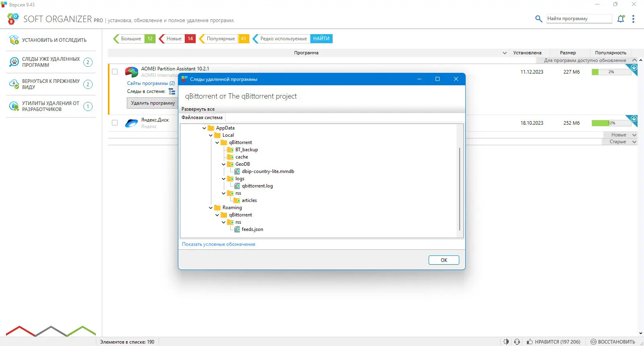Open the three-dots main menu
Screen dimensions: 644x346
coord(633,19)
